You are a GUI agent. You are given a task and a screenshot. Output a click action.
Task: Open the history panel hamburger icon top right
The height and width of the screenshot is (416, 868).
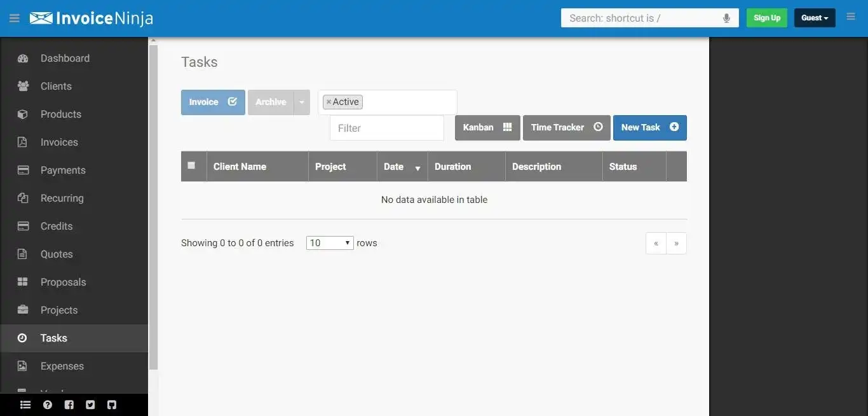tap(851, 17)
